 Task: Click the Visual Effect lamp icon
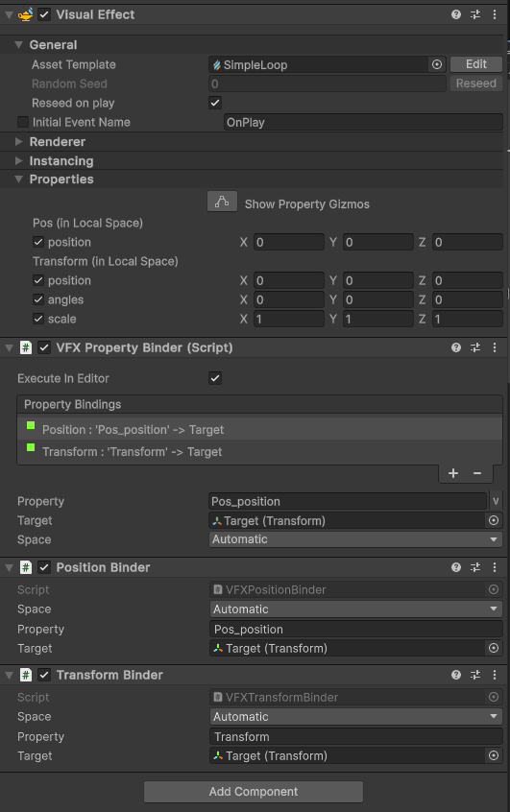[x=25, y=14]
